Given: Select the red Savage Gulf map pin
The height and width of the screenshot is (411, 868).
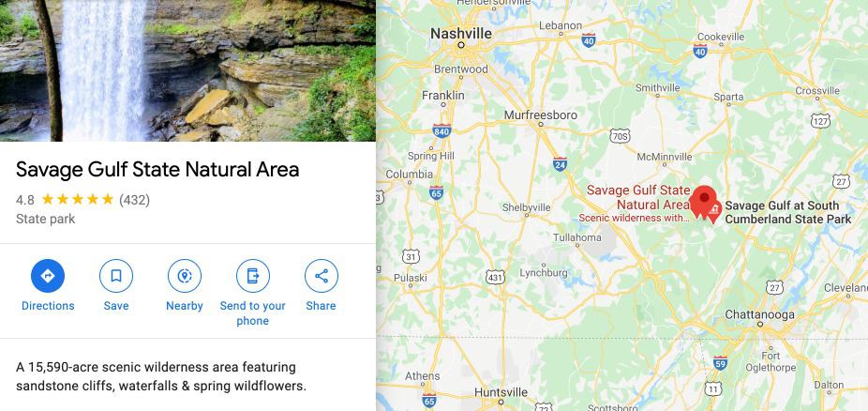Looking at the screenshot, I should (x=704, y=202).
